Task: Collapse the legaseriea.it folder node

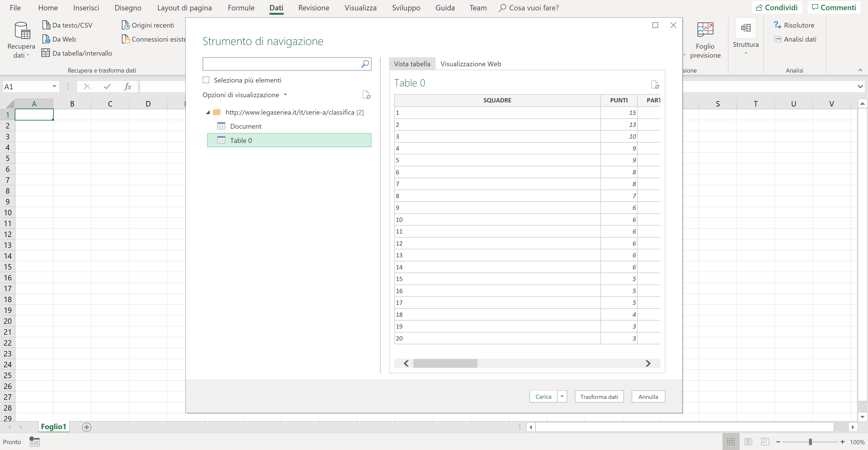Action: click(x=208, y=112)
